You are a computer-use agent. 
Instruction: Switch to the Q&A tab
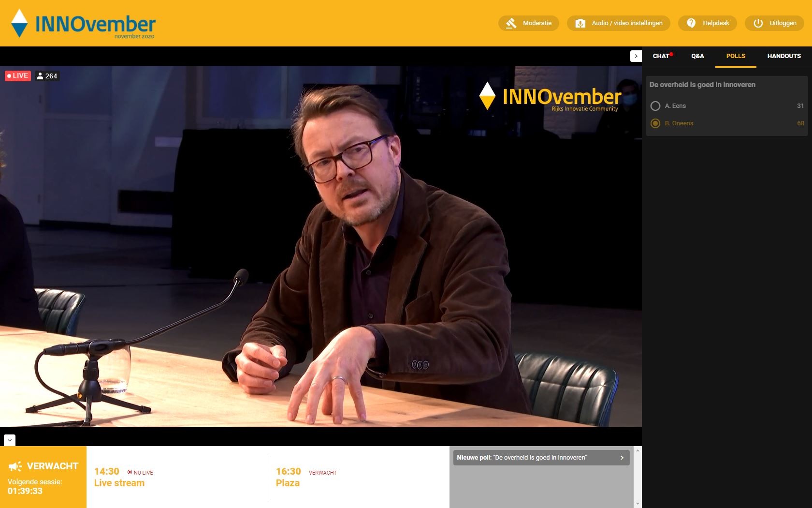click(697, 56)
